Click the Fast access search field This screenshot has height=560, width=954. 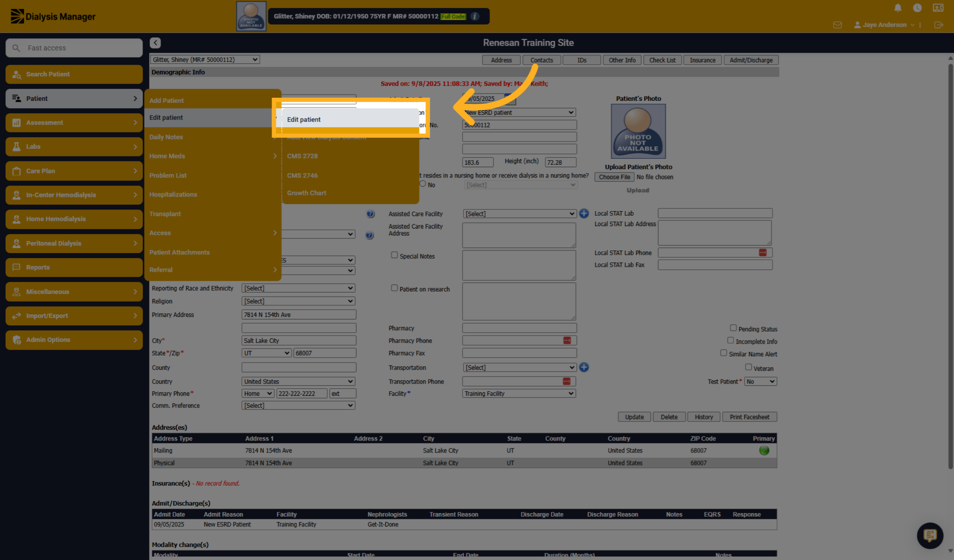click(74, 48)
